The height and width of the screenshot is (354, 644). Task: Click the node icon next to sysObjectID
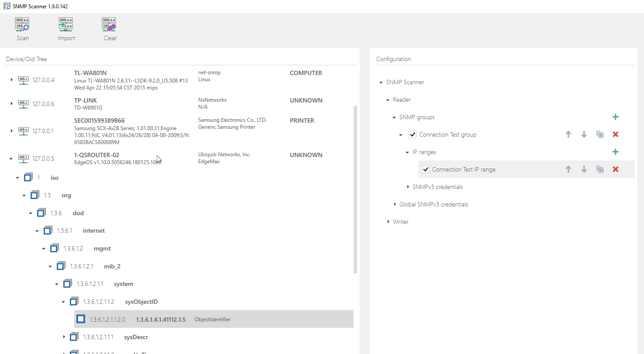pos(74,302)
